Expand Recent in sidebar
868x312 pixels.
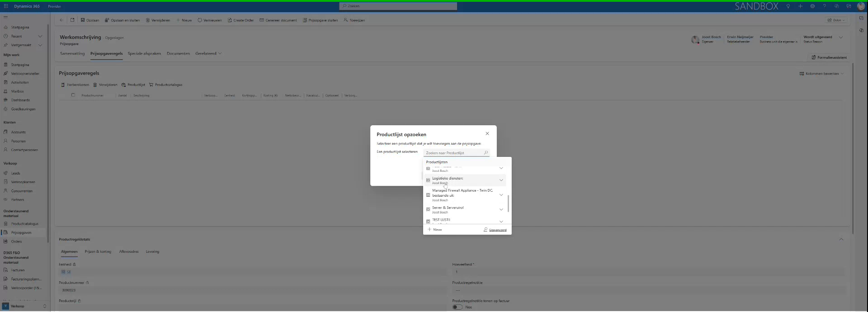[40, 36]
